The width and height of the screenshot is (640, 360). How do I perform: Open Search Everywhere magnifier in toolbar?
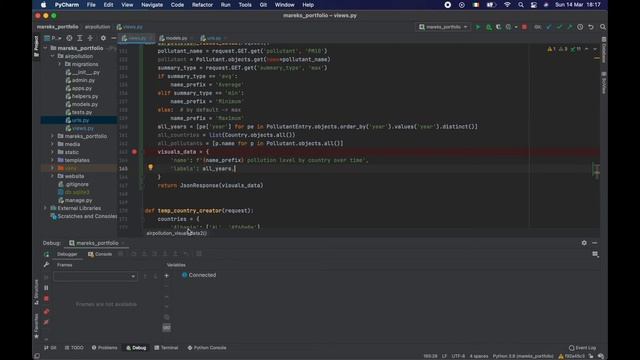pyautogui.click(x=603, y=27)
